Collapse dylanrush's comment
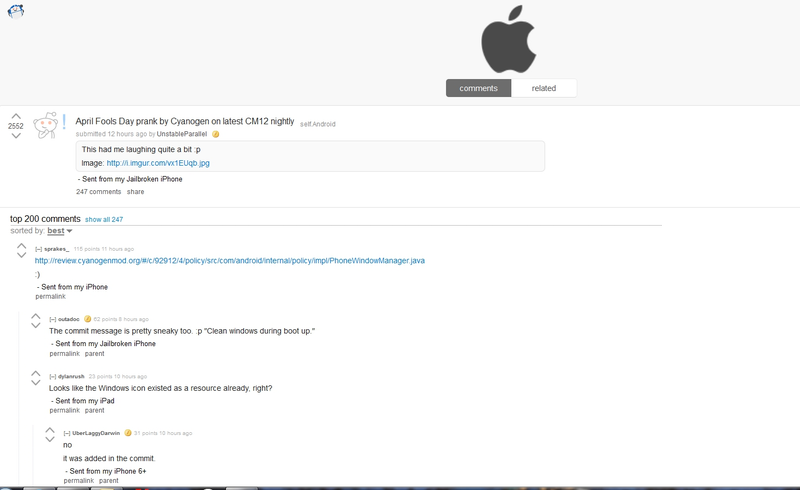 pyautogui.click(x=53, y=376)
